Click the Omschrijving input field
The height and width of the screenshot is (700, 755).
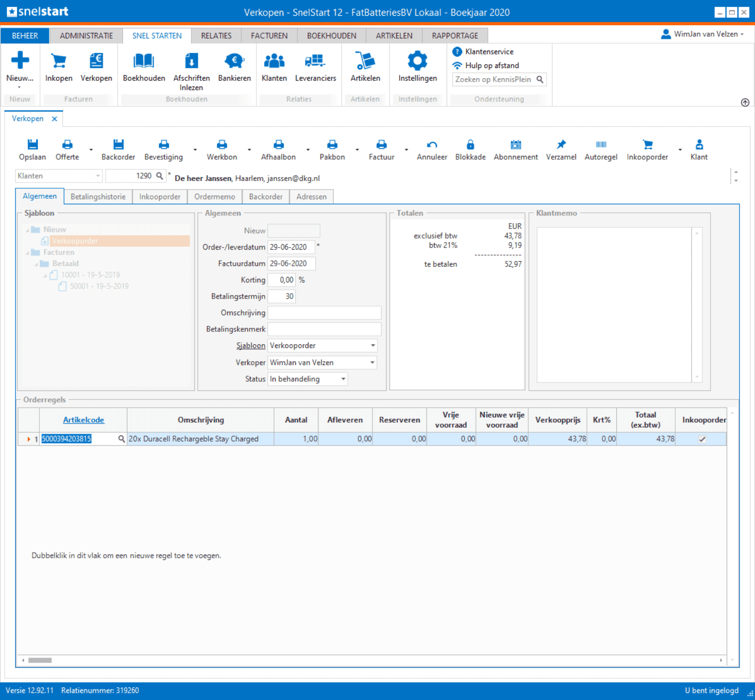[x=324, y=313]
